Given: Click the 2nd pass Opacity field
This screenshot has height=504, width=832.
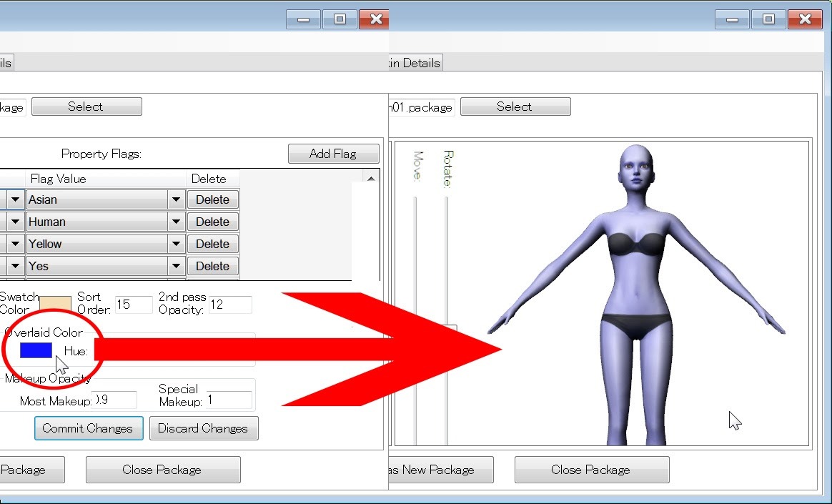Looking at the screenshot, I should (x=229, y=305).
